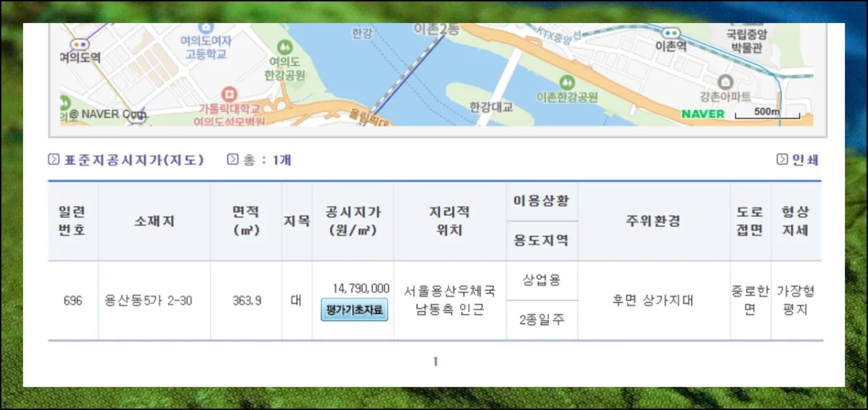
Task: Click the 평가기초자료 button
Action: (x=354, y=311)
